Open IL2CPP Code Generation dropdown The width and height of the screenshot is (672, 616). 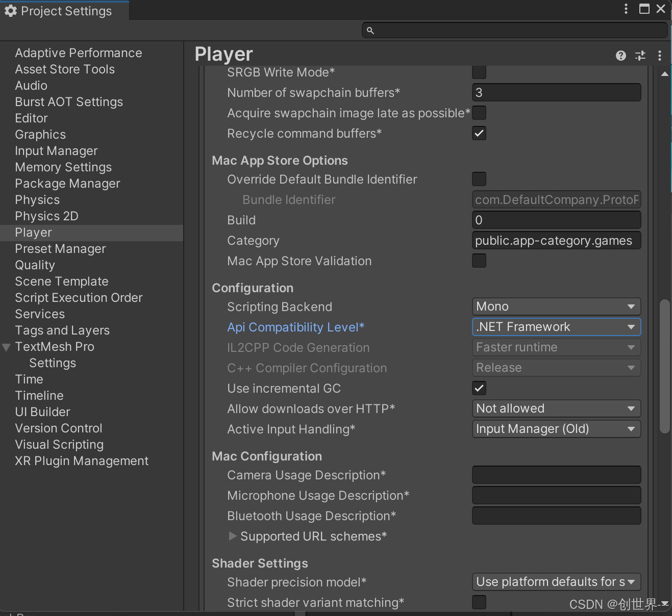click(x=556, y=347)
